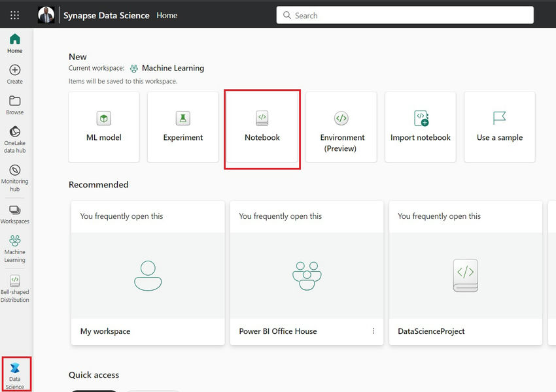Viewport: 556px width, 392px height.
Task: Open the Power BI Office House card
Action: point(307,272)
